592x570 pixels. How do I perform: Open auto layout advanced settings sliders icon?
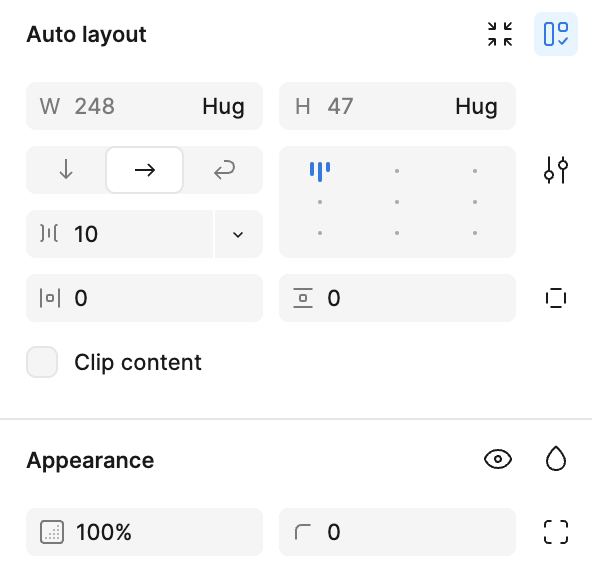pyautogui.click(x=556, y=170)
